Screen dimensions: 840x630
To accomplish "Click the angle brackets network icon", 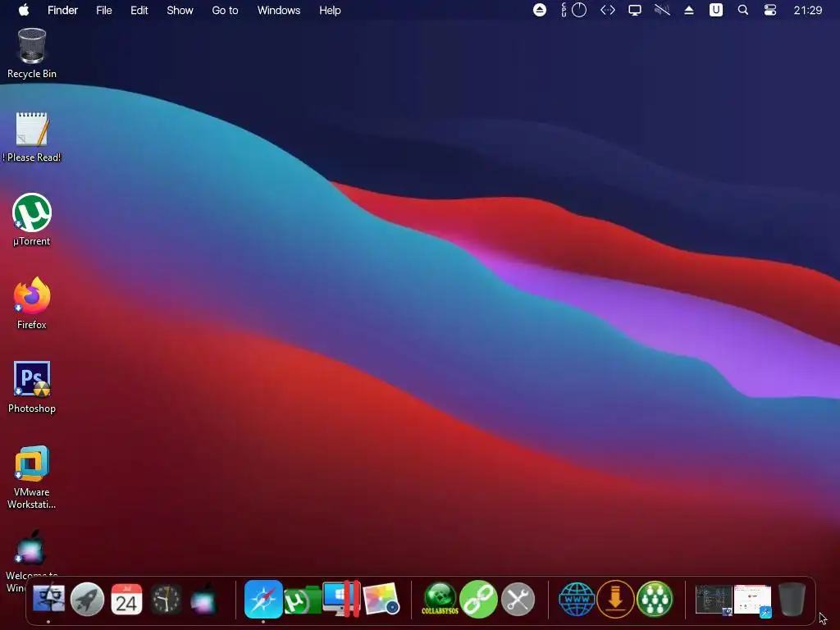I will pyautogui.click(x=608, y=10).
